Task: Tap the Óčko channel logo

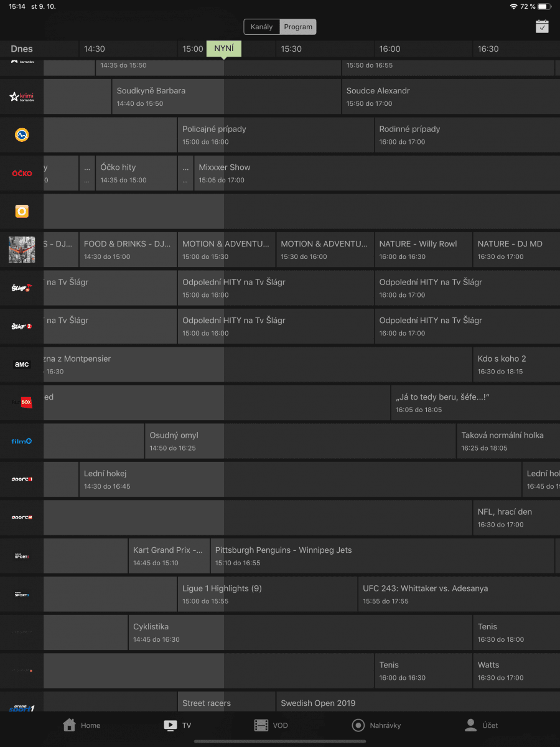Action: pyautogui.click(x=22, y=173)
